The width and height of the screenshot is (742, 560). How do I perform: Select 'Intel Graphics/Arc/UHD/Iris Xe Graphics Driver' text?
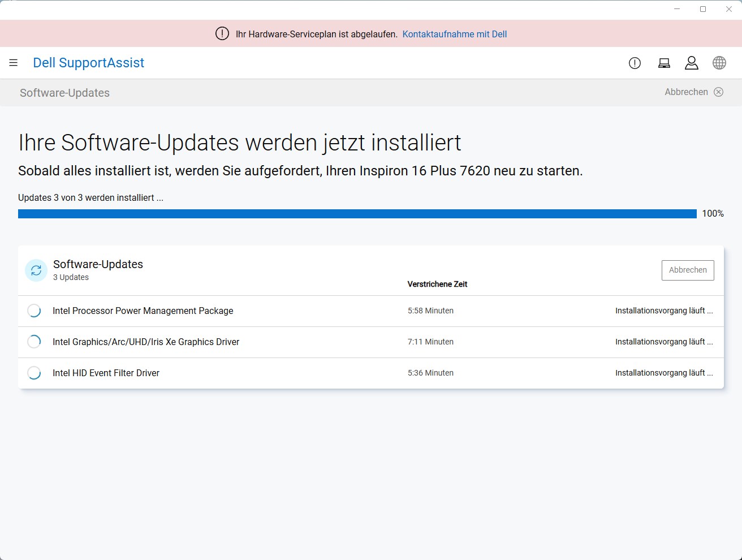click(146, 342)
